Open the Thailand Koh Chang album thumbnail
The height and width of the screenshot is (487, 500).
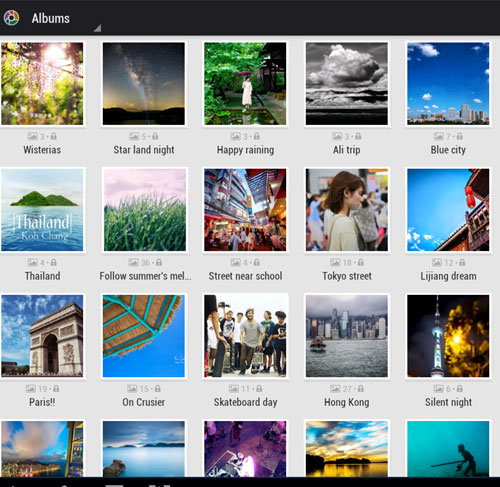tap(42, 210)
